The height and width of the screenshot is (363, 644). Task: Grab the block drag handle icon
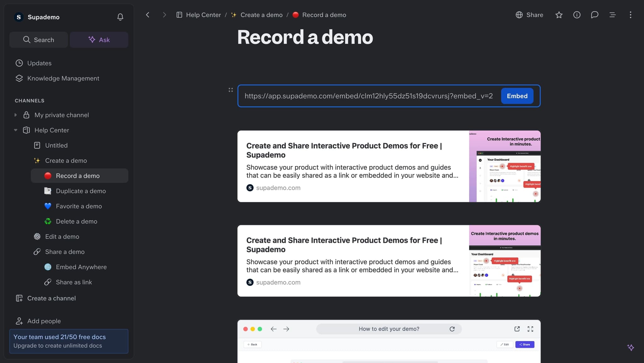230,90
